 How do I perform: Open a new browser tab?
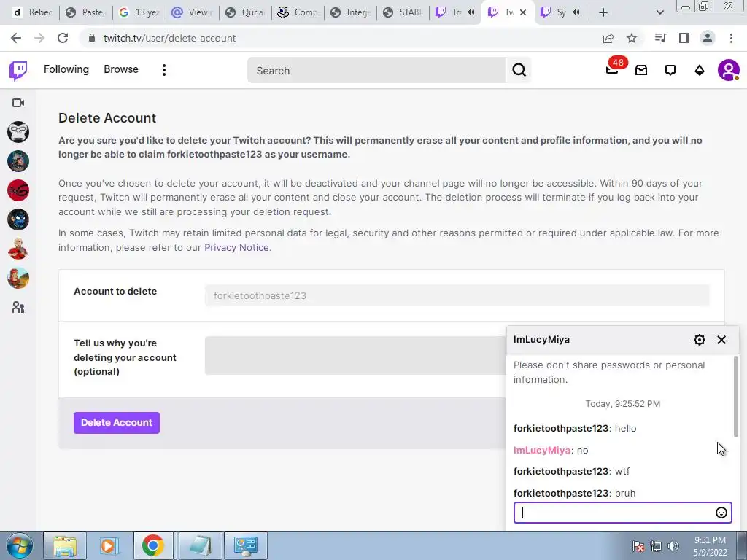pyautogui.click(x=603, y=12)
